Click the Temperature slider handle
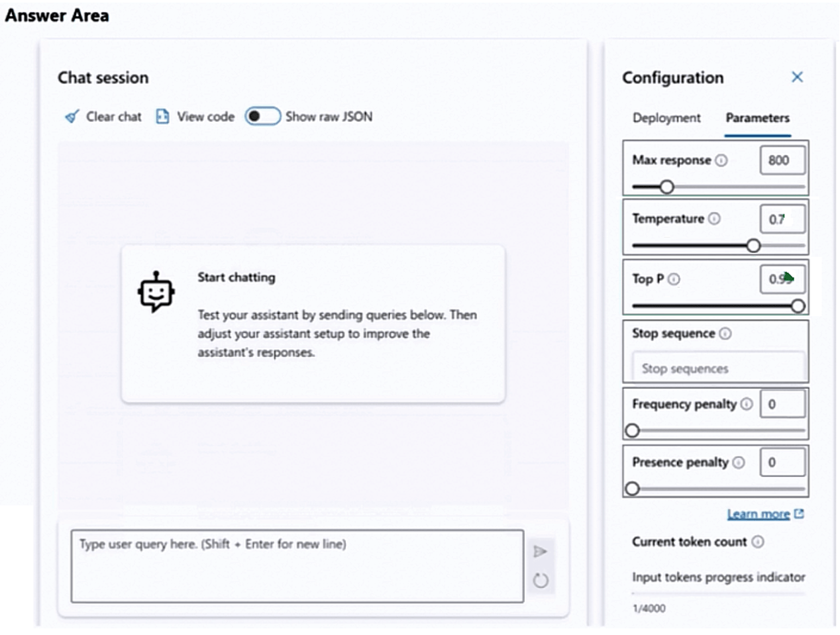The width and height of the screenshot is (840, 635). pos(753,246)
